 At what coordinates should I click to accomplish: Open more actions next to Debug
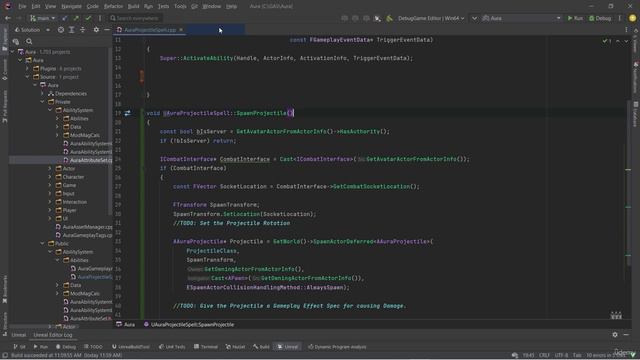[x=620, y=18]
